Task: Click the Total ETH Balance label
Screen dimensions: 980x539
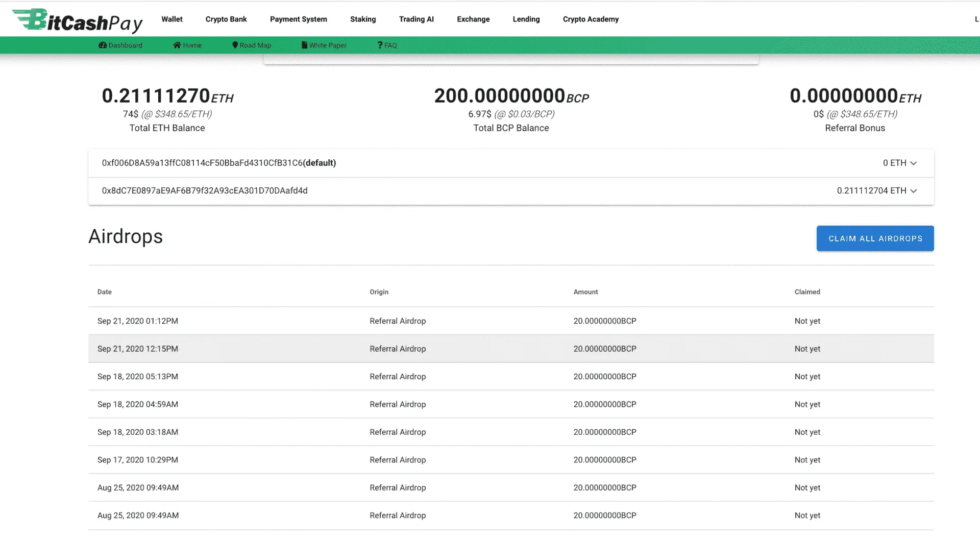Action: [167, 128]
